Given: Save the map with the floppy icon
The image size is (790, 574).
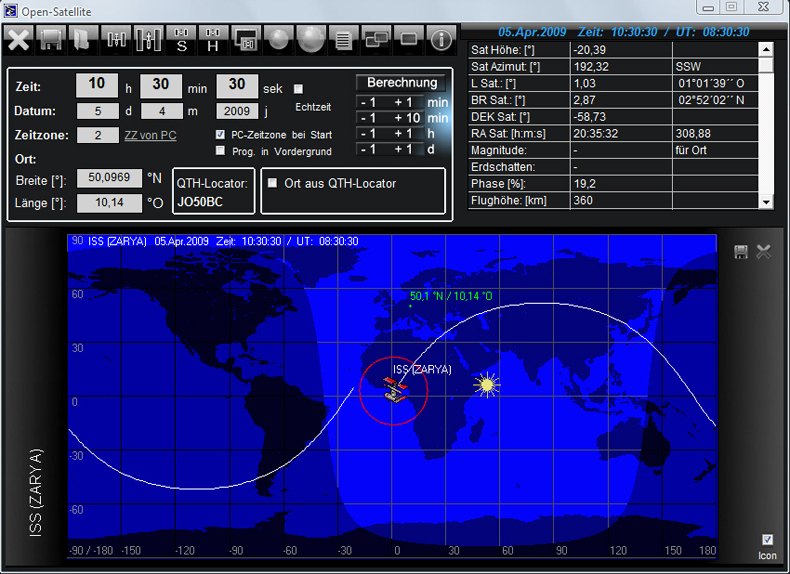Looking at the screenshot, I should 741,252.
